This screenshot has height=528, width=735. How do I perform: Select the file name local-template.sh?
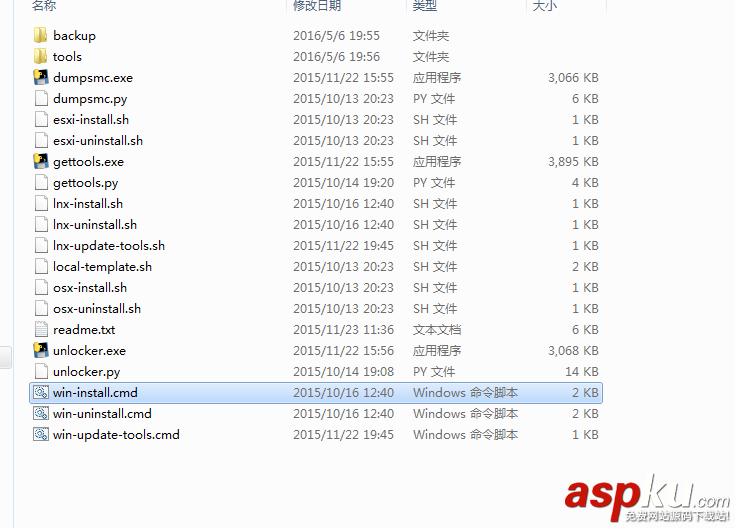(x=103, y=267)
